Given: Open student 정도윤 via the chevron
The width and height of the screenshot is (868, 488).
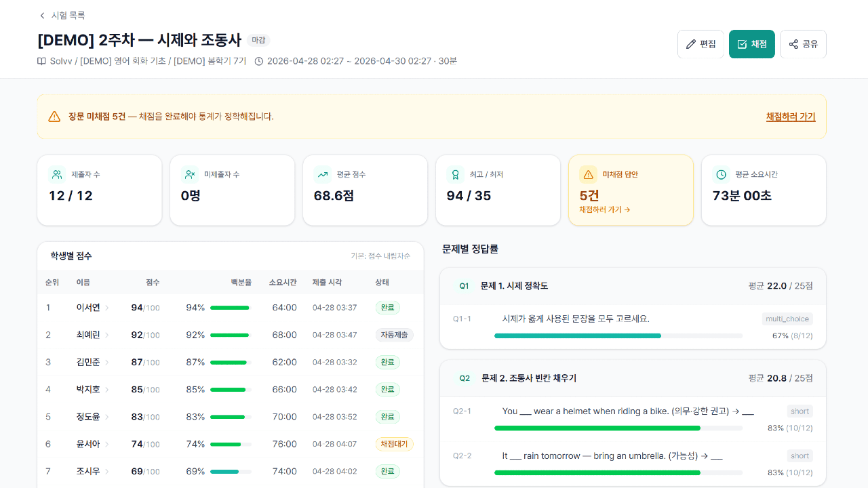Looking at the screenshot, I should [107, 417].
